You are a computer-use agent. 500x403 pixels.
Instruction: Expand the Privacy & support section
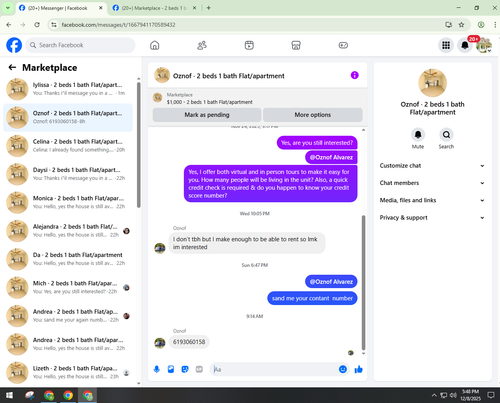pos(432,218)
